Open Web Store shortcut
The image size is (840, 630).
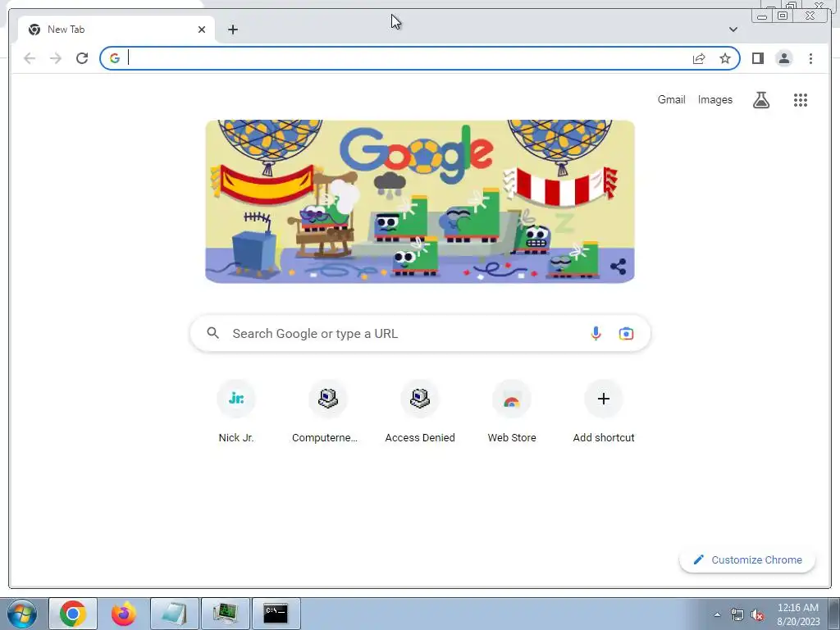[x=512, y=412]
